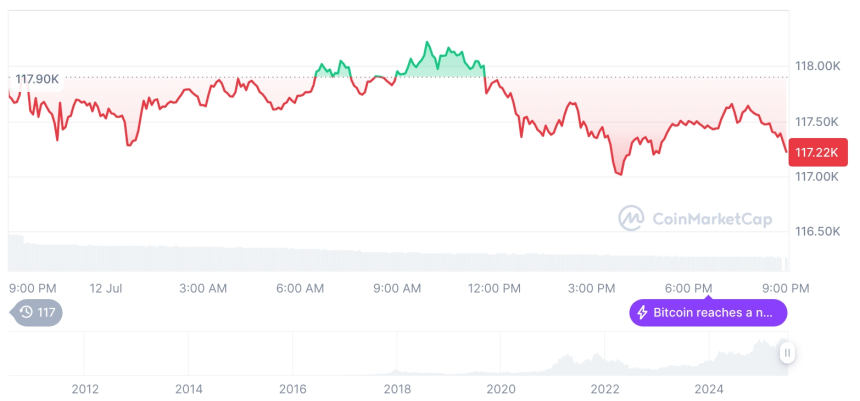Viewport: 860px width, 401px height.
Task: Click the 117.90K opening price label
Action: (x=37, y=78)
